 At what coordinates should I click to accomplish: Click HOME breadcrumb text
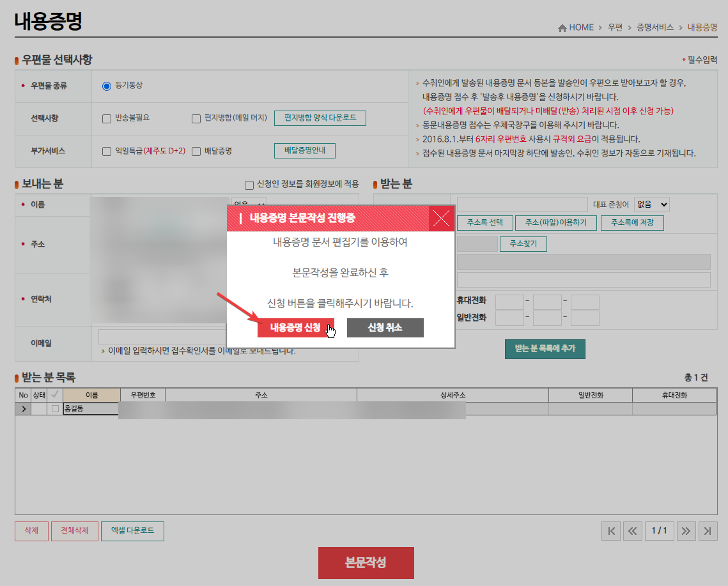[x=581, y=28]
